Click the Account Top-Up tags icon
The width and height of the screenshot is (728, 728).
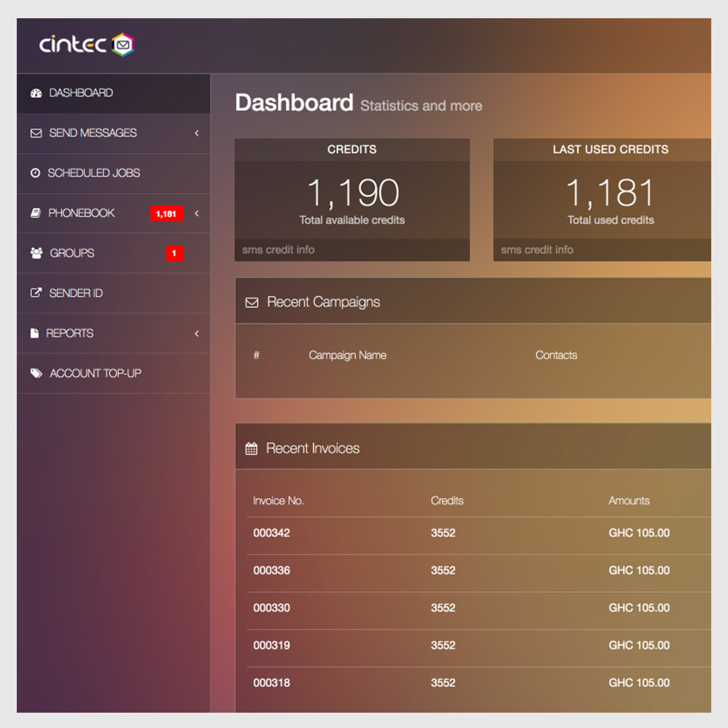[x=36, y=373]
